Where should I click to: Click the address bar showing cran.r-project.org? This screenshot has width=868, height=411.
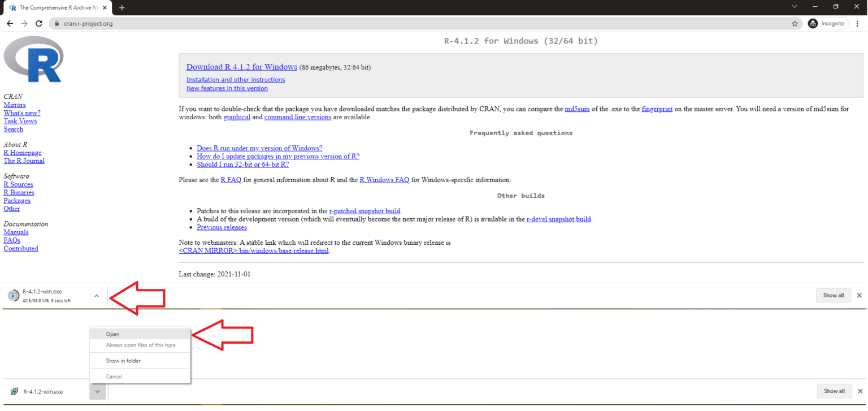(396, 24)
